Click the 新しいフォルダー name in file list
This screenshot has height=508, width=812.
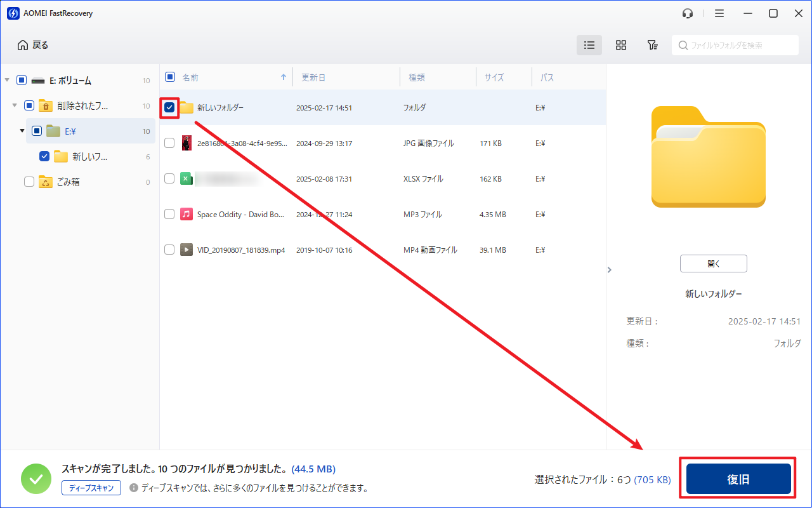click(220, 108)
